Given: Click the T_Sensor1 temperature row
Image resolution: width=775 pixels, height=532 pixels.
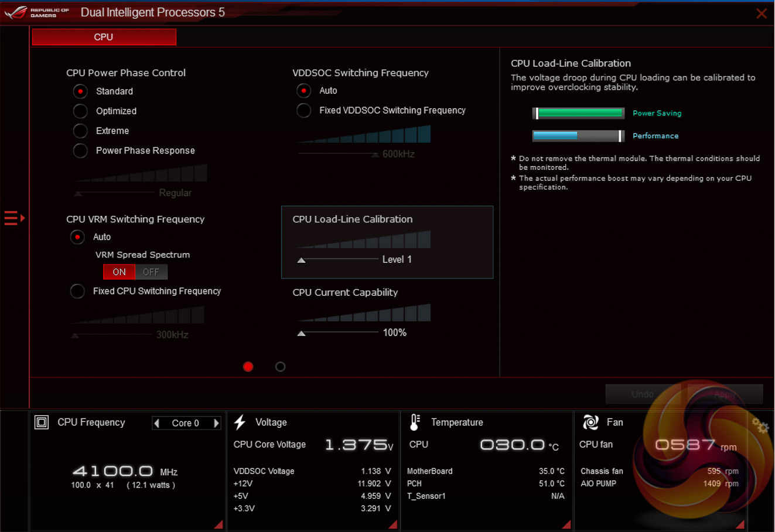Looking at the screenshot, I should pos(486,496).
